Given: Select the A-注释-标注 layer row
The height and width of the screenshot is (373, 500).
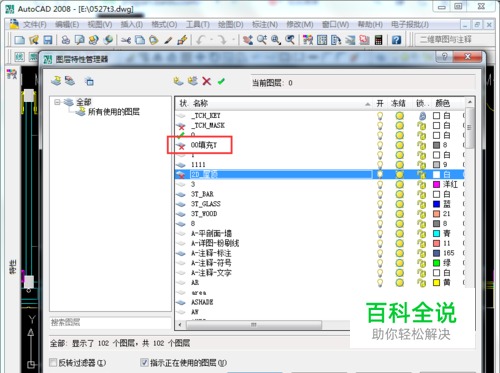Looking at the screenshot, I should tap(320, 253).
